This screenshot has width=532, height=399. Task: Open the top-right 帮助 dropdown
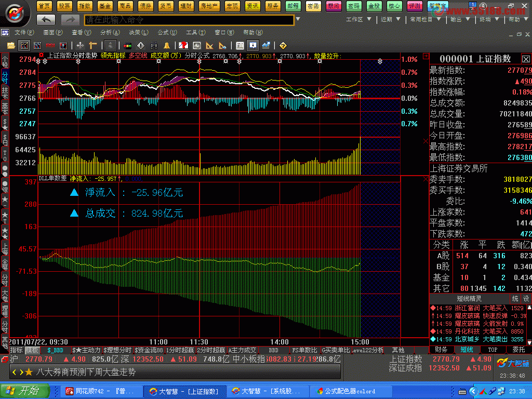(518, 19)
